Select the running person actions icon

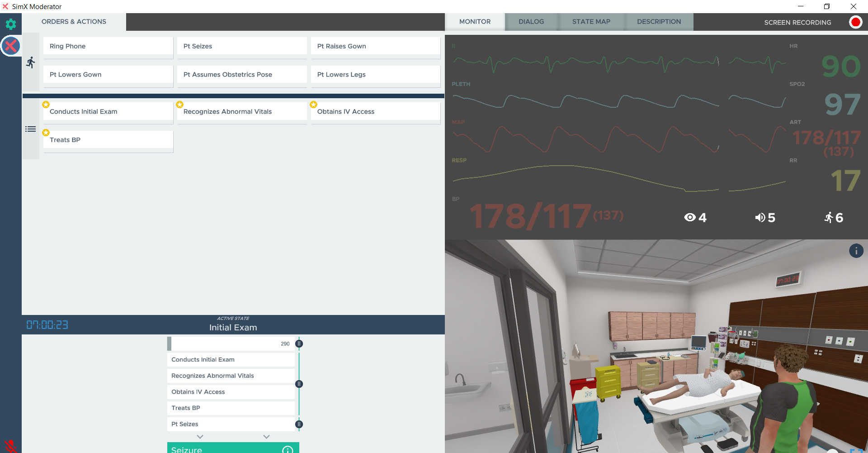pyautogui.click(x=30, y=62)
